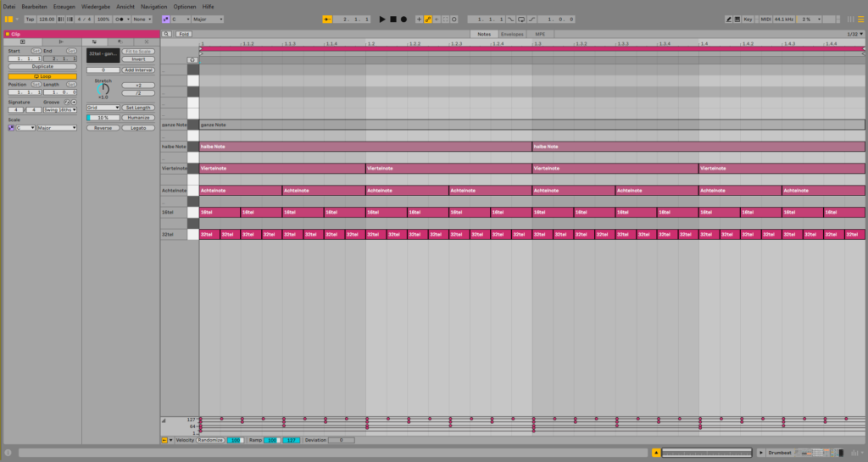Toggle the clip Scale icon
Screen dimensions: 868x462
pyautogui.click(x=11, y=128)
